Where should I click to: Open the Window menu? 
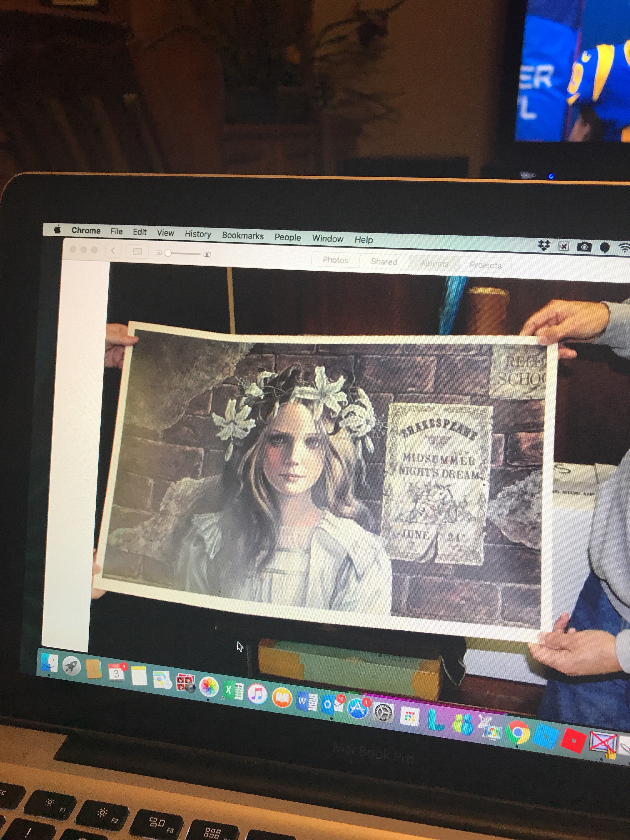[x=328, y=239]
